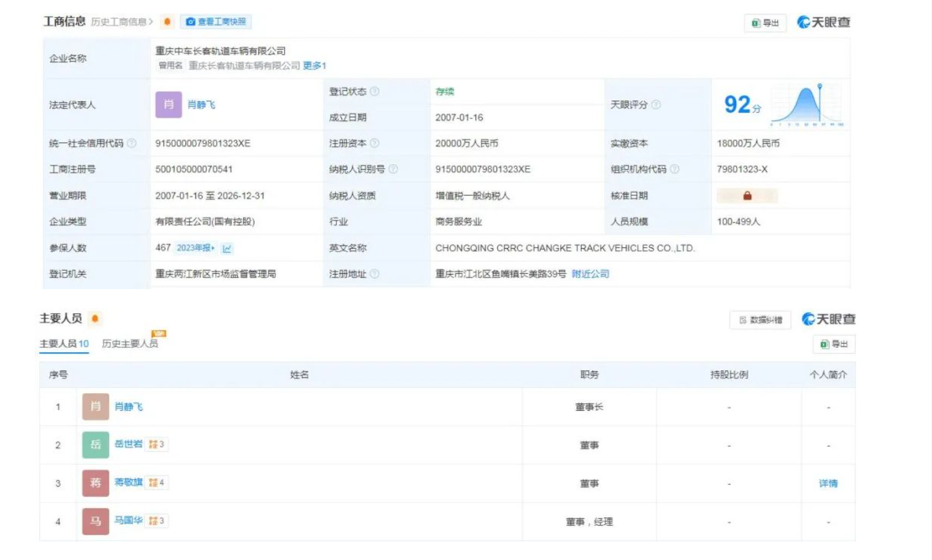Click the help icon next to 组织机构代码
932x560 pixels.
click(x=675, y=169)
